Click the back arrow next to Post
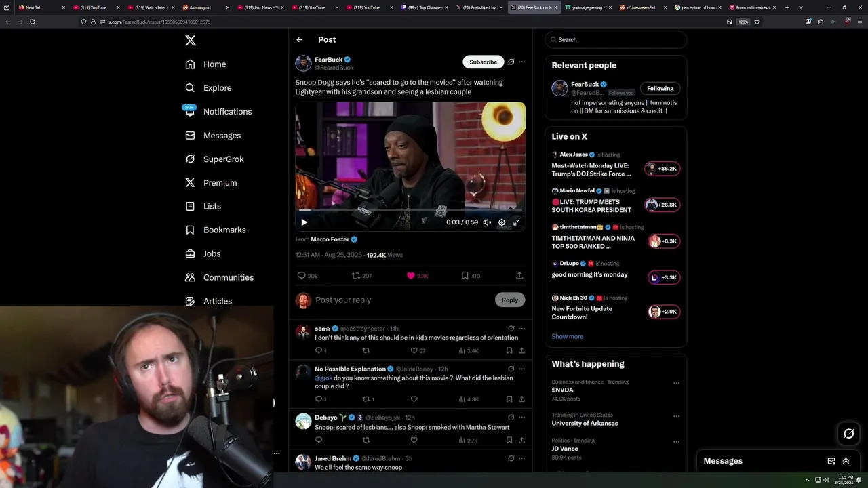The height and width of the screenshot is (488, 868). point(299,40)
